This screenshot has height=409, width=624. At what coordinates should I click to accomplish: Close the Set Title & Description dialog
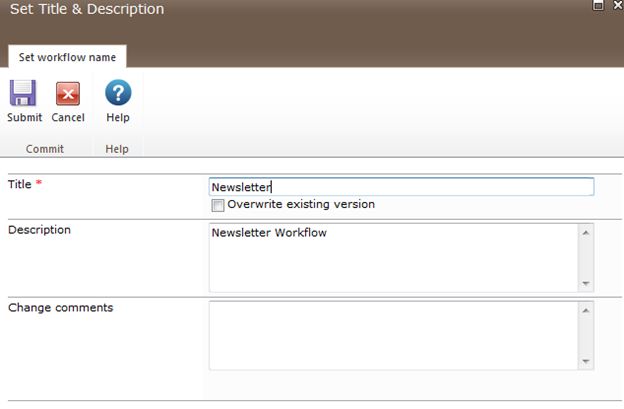[x=619, y=5]
